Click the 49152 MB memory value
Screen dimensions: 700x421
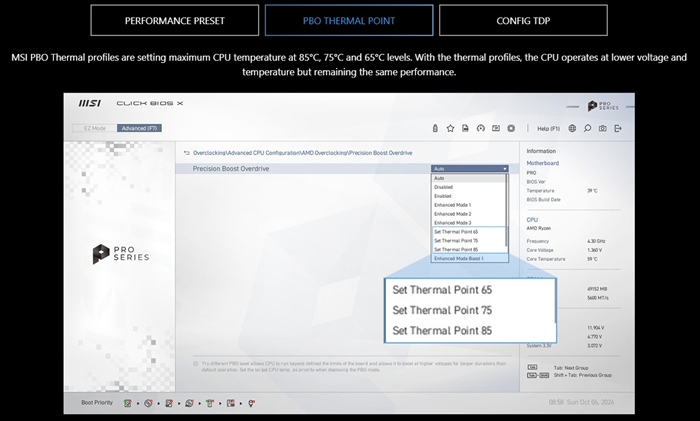(x=597, y=289)
